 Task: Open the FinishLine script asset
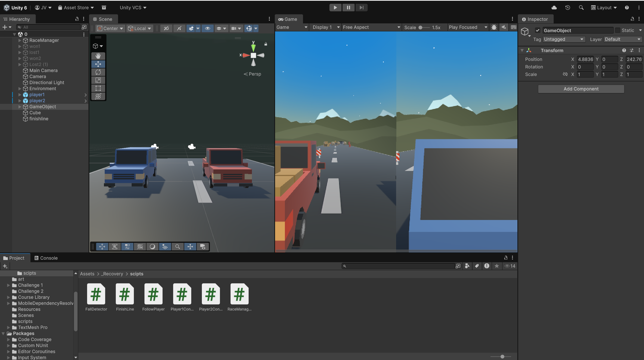tap(125, 294)
